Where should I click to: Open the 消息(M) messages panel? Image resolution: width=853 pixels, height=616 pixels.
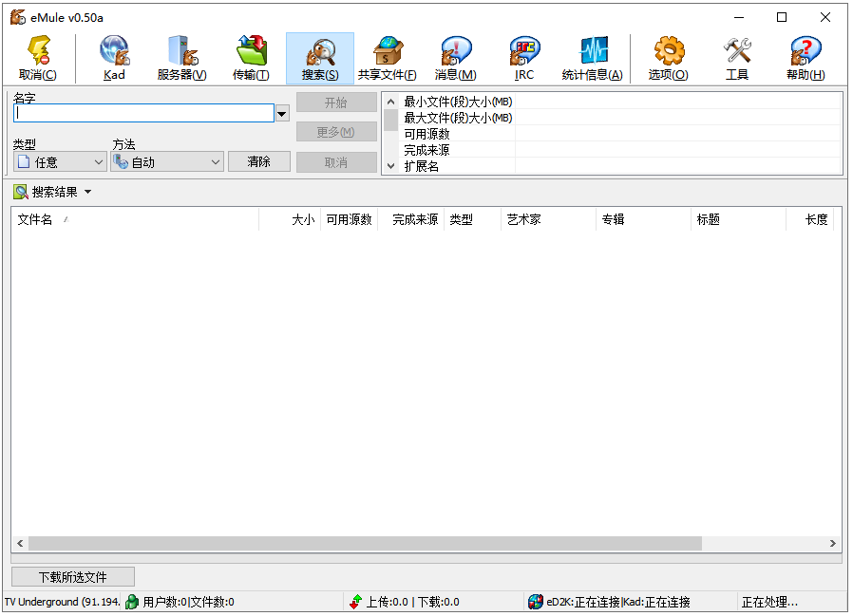tap(456, 58)
